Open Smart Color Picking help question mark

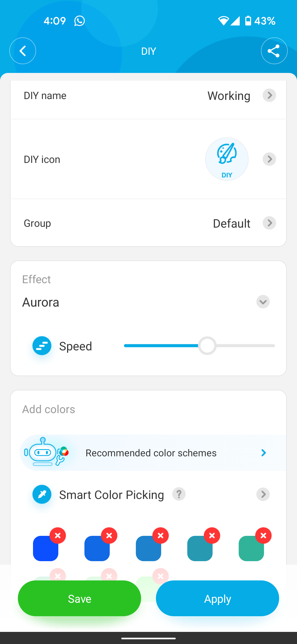pos(179,494)
